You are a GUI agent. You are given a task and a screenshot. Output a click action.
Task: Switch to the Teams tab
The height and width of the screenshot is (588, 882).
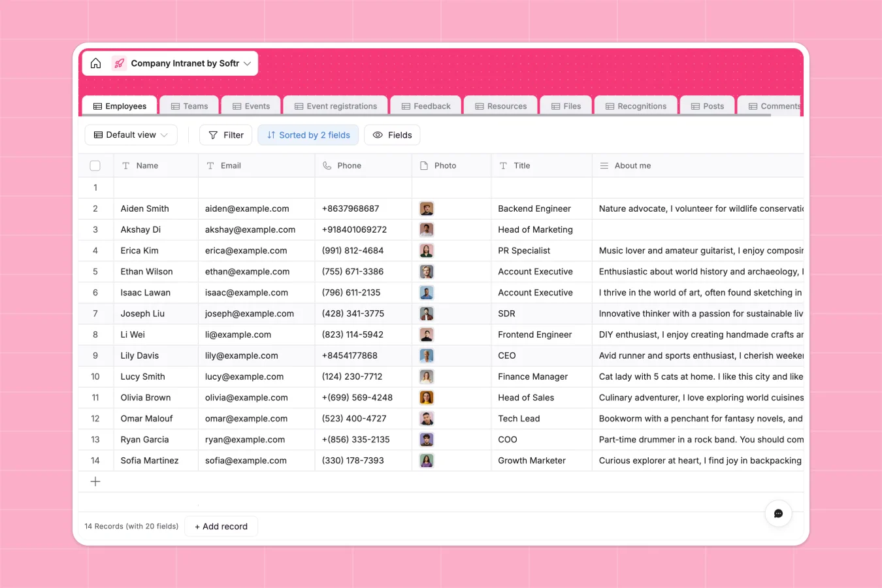pos(189,105)
